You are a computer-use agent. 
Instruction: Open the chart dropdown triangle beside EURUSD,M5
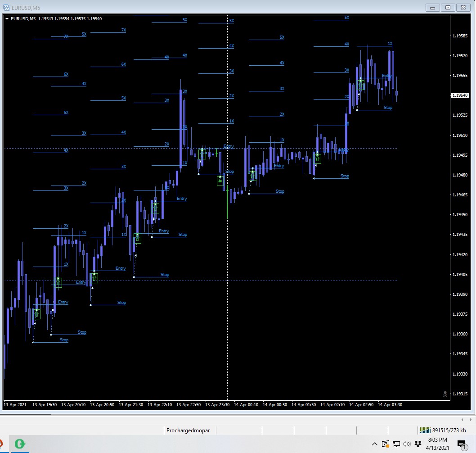click(x=7, y=19)
